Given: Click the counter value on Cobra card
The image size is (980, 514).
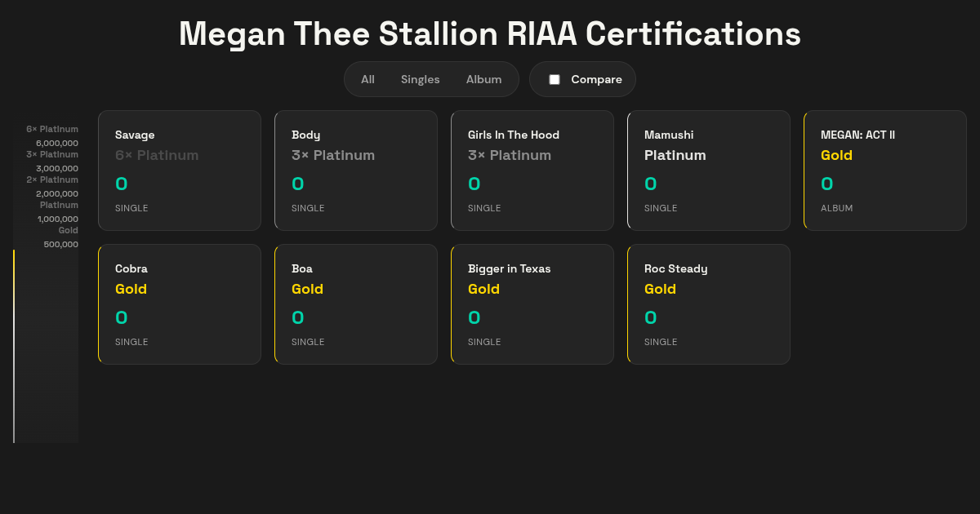Looking at the screenshot, I should tap(122, 317).
